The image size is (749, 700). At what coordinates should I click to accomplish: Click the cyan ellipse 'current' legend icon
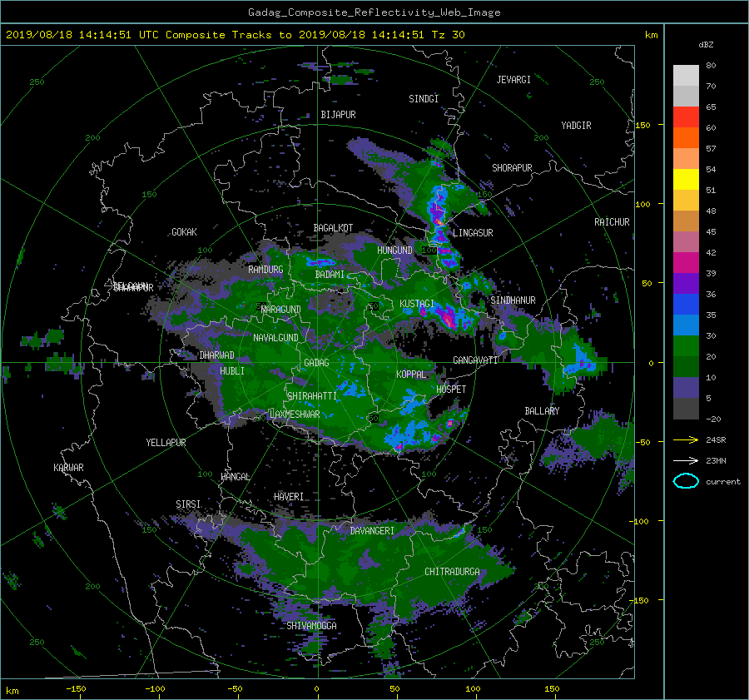pyautogui.click(x=686, y=481)
